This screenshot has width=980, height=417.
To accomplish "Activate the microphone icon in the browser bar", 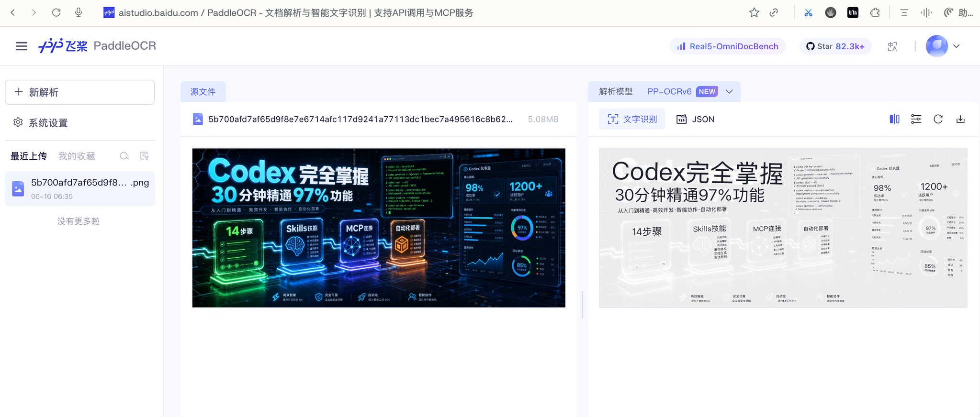I will coord(79,12).
